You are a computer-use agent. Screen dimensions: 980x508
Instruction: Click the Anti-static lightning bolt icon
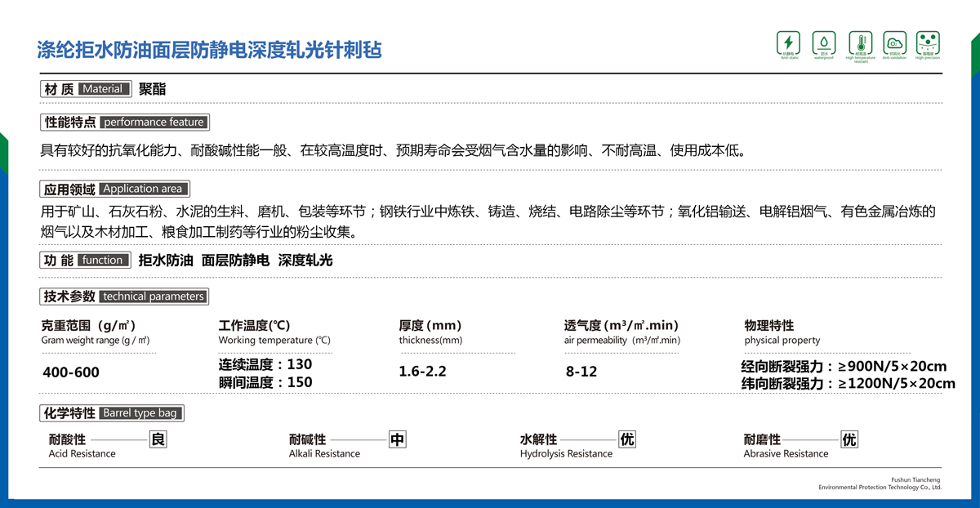point(788,42)
